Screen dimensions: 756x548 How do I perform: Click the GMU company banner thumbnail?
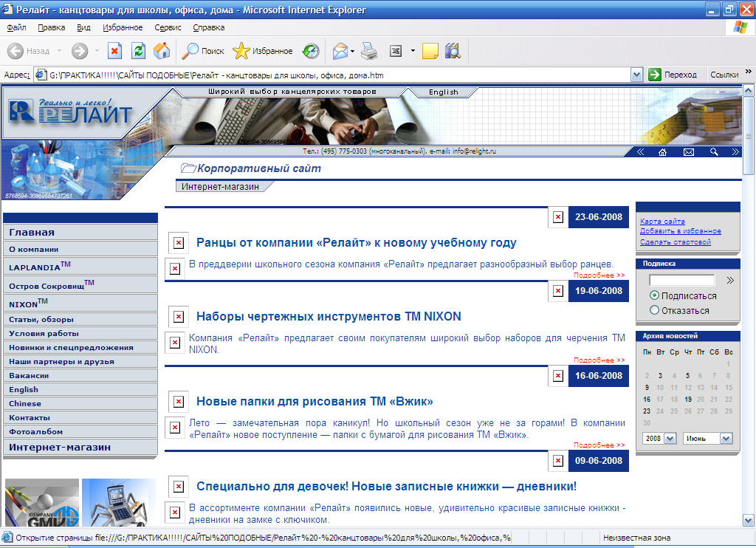[42, 502]
